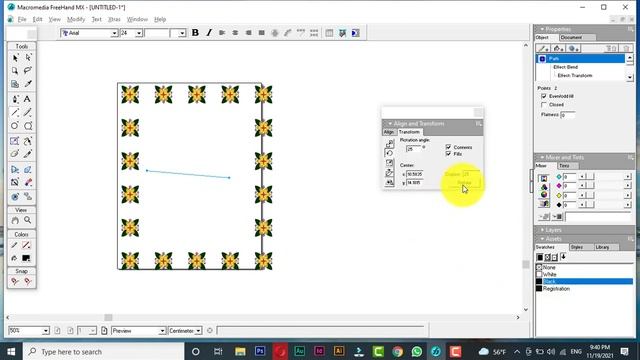Click the Move transform icon
This screenshot has height=360, width=640.
(389, 144)
